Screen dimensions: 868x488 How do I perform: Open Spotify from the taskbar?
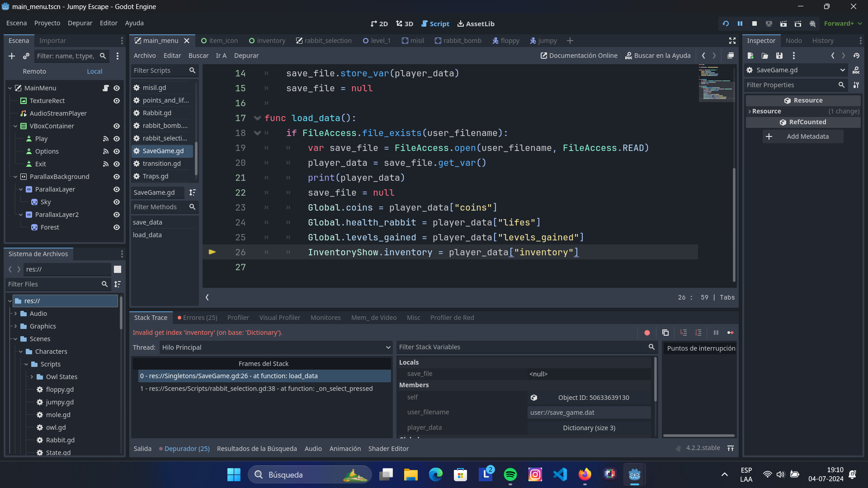pos(510,474)
